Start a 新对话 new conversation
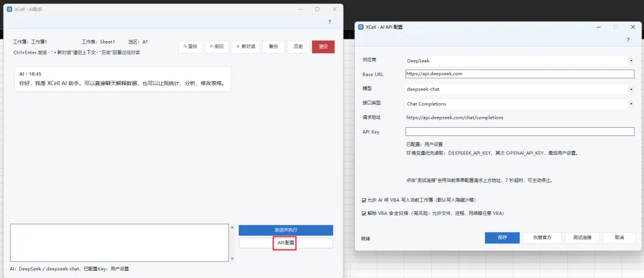The image size is (644, 278). [x=246, y=47]
